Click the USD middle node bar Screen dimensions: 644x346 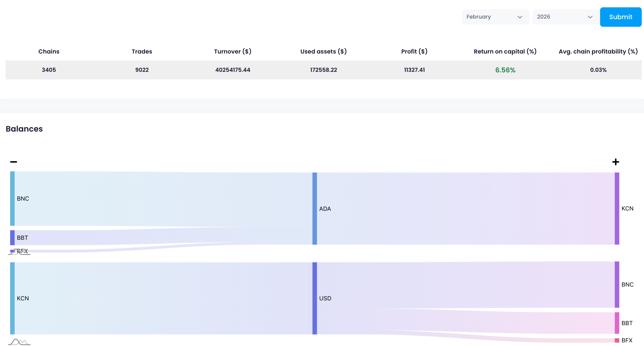315,298
